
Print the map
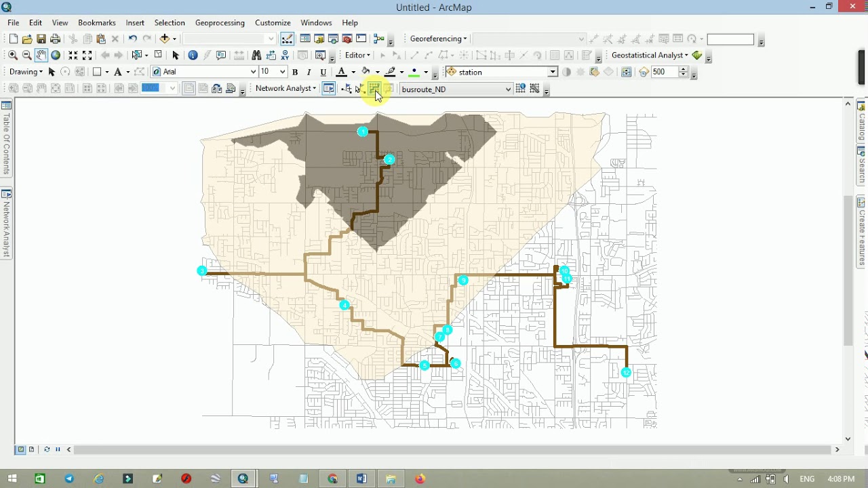click(56, 39)
